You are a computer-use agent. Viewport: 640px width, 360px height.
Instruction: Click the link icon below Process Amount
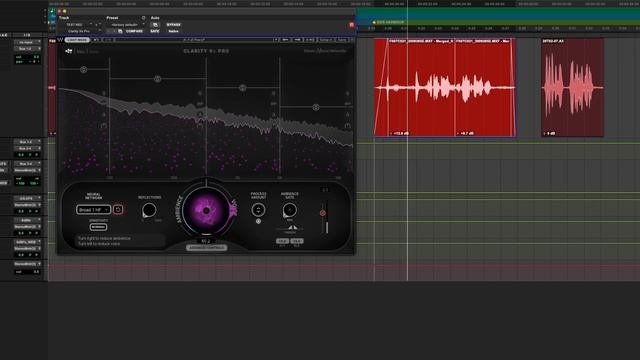point(258,221)
